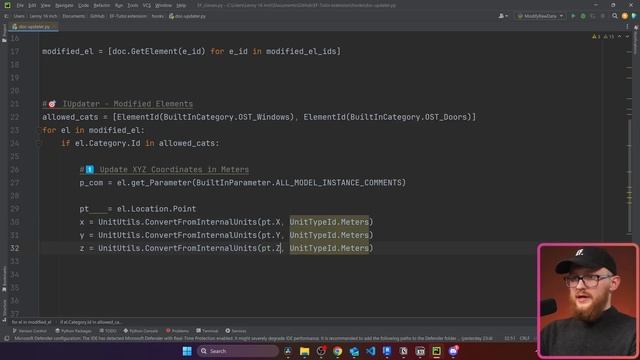Click 'modified_el' assignment on line 17

(68, 51)
